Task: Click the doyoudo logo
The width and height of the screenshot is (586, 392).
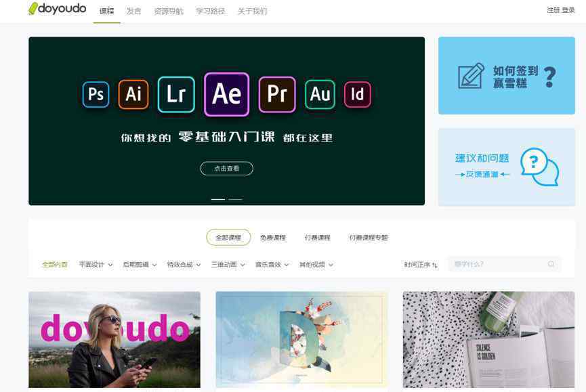Action: 57,9
